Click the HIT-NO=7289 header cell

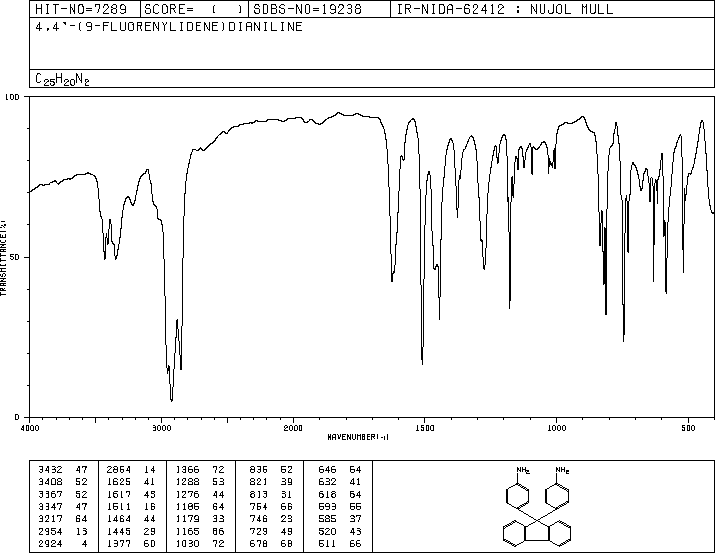(85, 9)
